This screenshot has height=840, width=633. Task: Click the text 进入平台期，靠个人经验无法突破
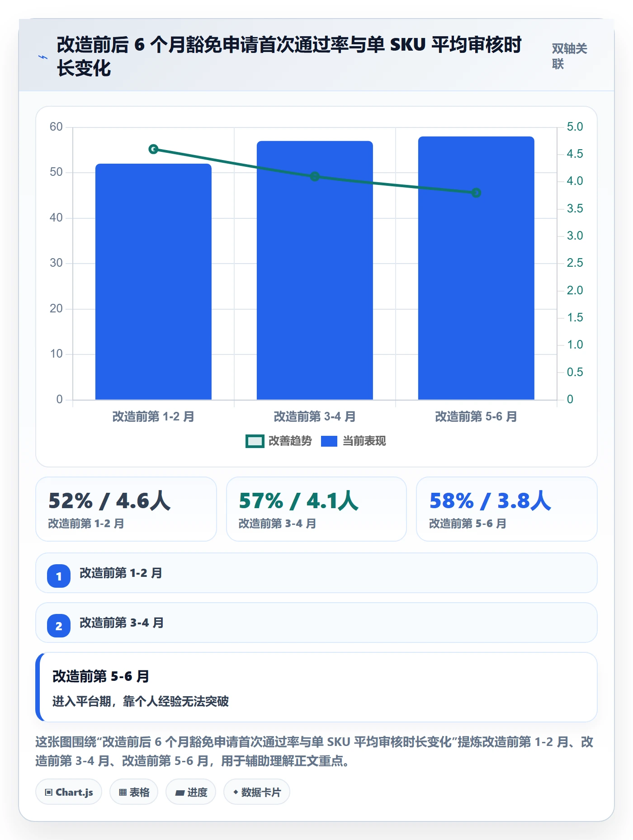coord(141,701)
